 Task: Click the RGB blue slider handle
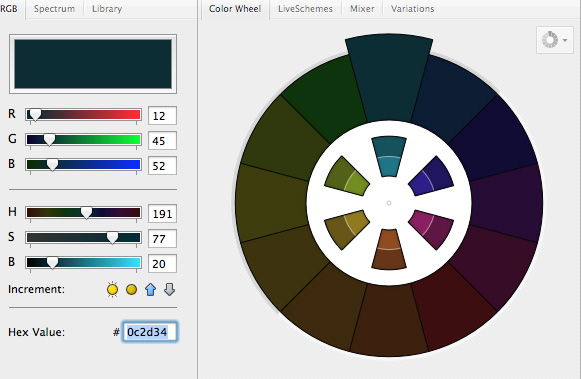click(x=52, y=165)
